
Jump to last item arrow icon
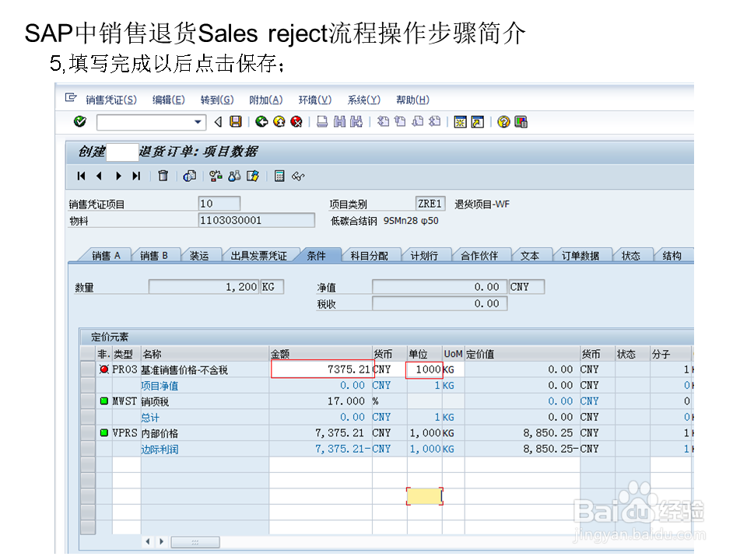pos(136,177)
